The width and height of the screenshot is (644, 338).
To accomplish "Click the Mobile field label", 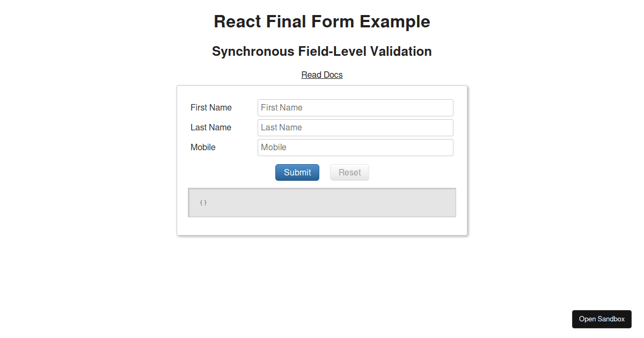I will tap(203, 147).
